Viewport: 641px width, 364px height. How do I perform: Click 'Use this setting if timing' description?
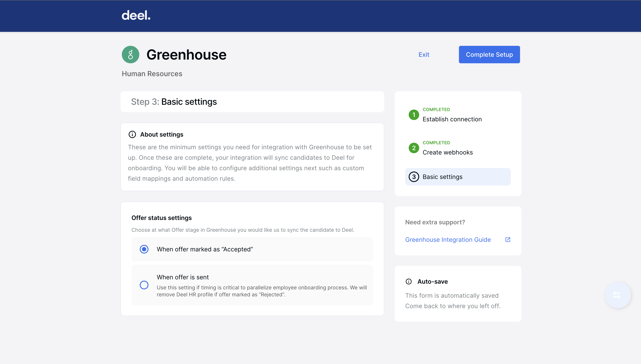pos(262,291)
